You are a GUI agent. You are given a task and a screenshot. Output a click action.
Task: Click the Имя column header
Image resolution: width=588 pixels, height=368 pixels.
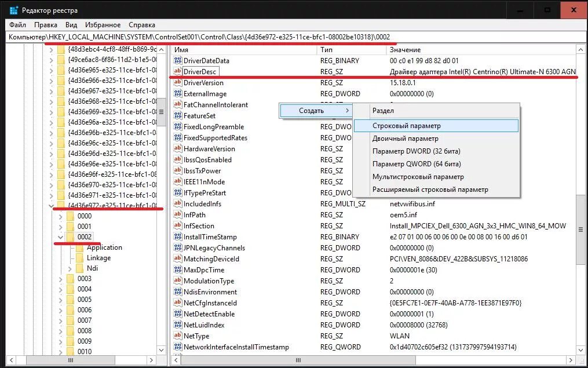point(244,49)
